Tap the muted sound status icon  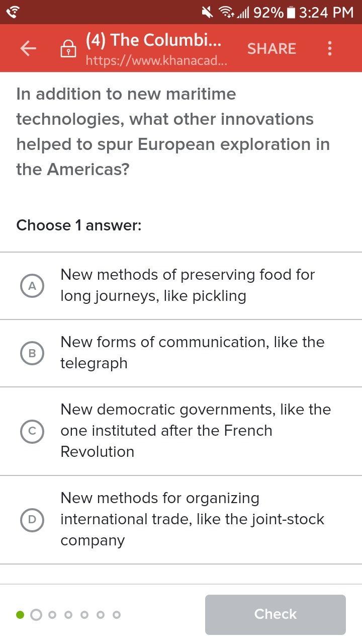(x=207, y=12)
